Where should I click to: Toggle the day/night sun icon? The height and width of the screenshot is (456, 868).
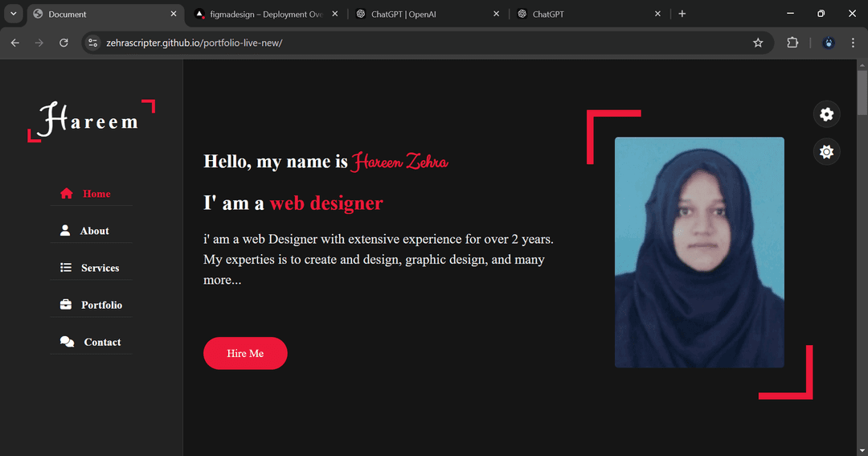[826, 152]
